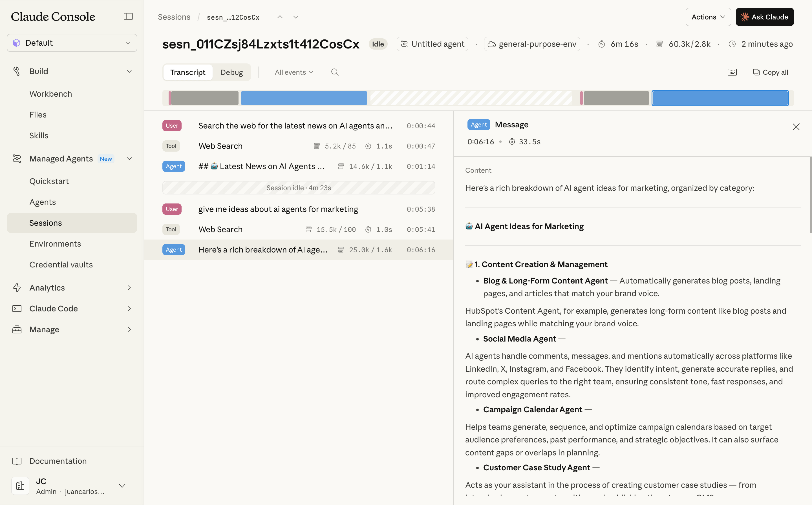Click the Manage briefcase icon

[17, 329]
